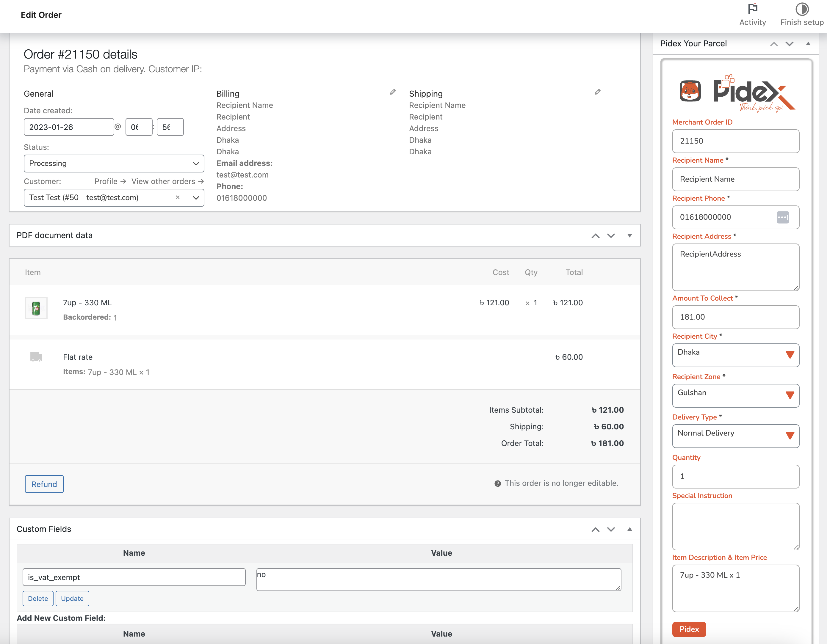Clear the selected customer with the x icon

pyautogui.click(x=178, y=197)
